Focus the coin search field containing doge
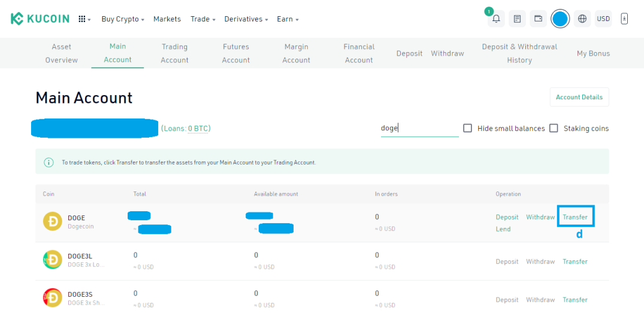The width and height of the screenshot is (644, 313). pos(420,129)
